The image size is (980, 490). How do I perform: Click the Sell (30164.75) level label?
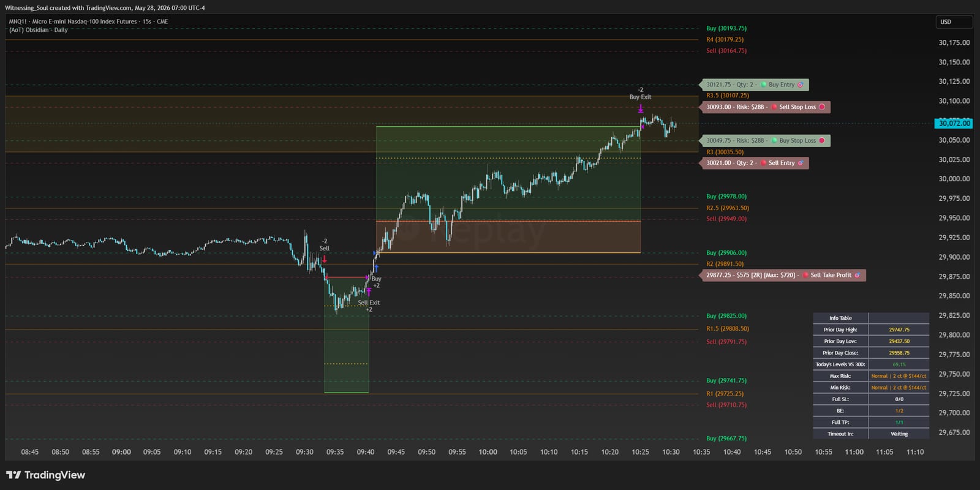point(726,51)
